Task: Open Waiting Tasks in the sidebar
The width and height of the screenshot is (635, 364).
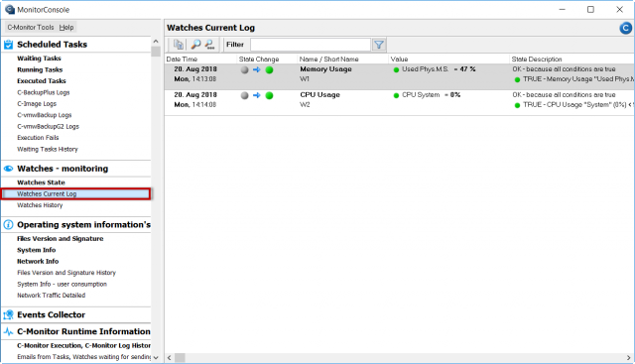Action: 39,59
